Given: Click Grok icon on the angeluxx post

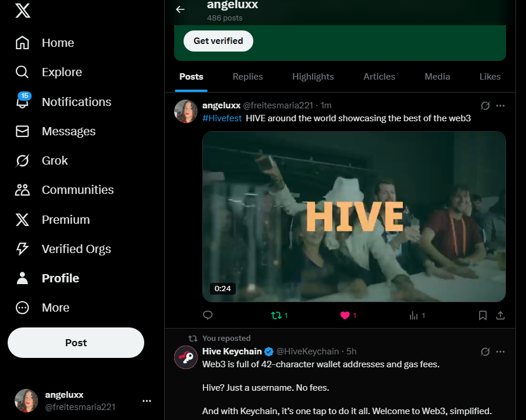Looking at the screenshot, I should pos(485,105).
